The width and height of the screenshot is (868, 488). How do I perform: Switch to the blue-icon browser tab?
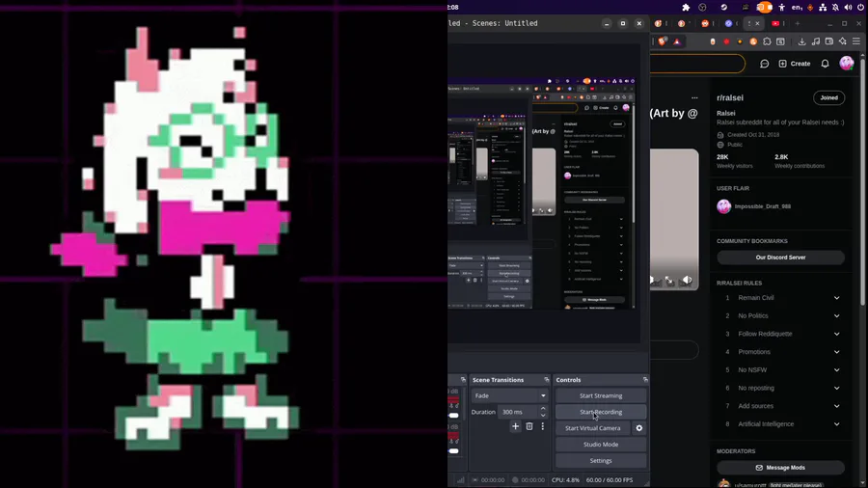pyautogui.click(x=730, y=24)
